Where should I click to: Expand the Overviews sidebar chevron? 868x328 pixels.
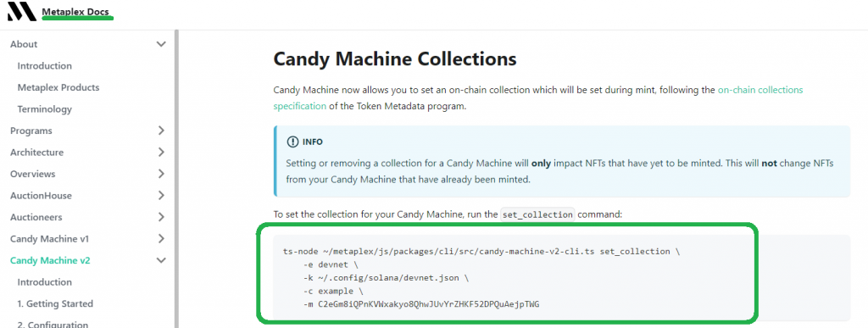click(161, 174)
